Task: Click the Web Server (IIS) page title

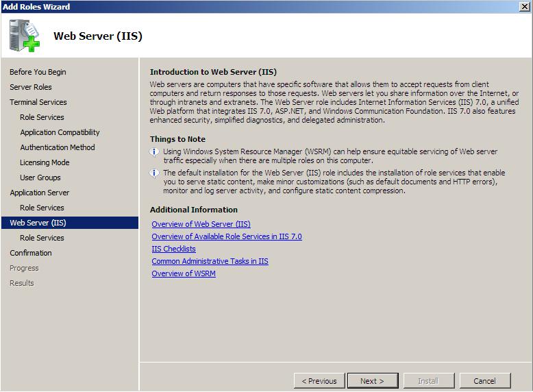Action: tap(98, 36)
